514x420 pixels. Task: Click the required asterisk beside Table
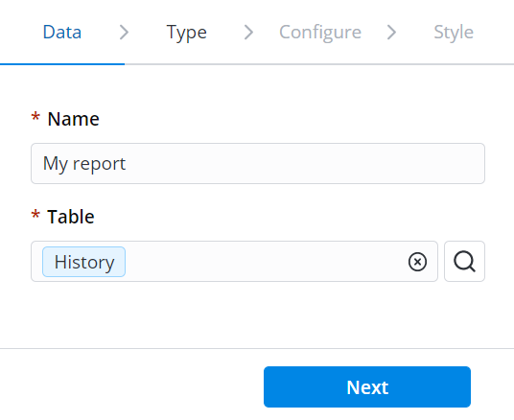[35, 215]
